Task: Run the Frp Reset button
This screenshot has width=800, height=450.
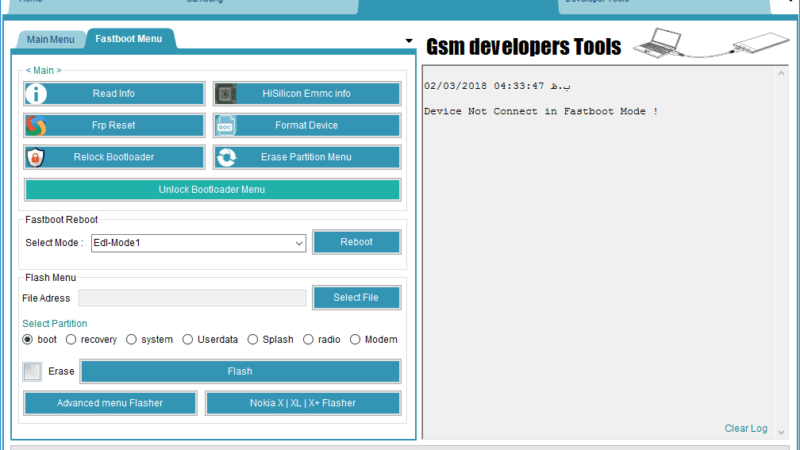Action: click(114, 126)
